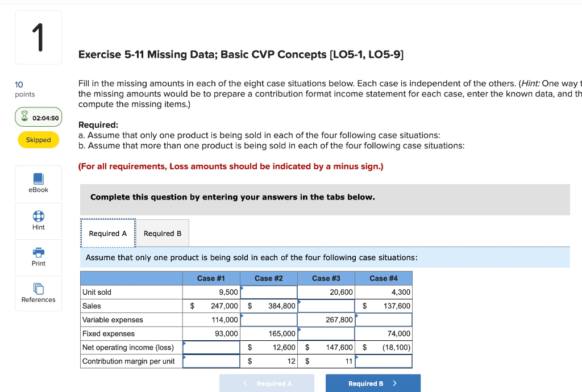Click the References icon
582x392 pixels.
coord(38,293)
